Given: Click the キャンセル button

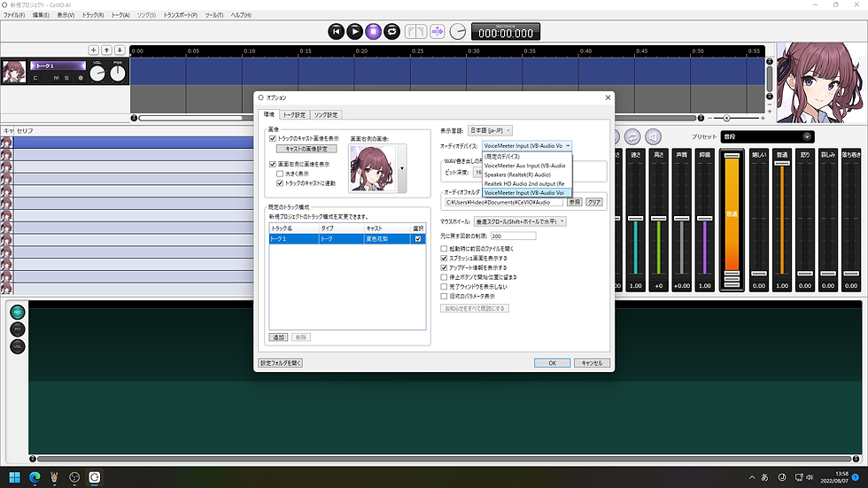Looking at the screenshot, I should click(592, 363).
